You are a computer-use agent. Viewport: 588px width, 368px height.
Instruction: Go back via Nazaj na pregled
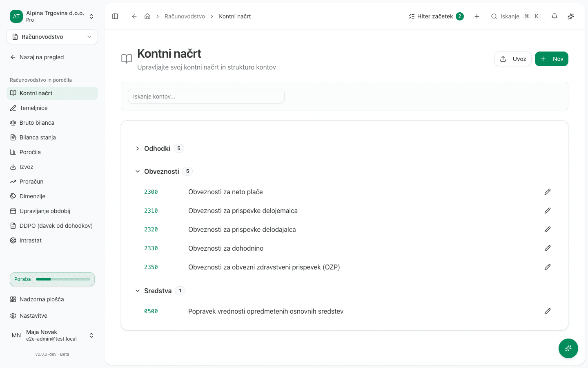click(52, 57)
